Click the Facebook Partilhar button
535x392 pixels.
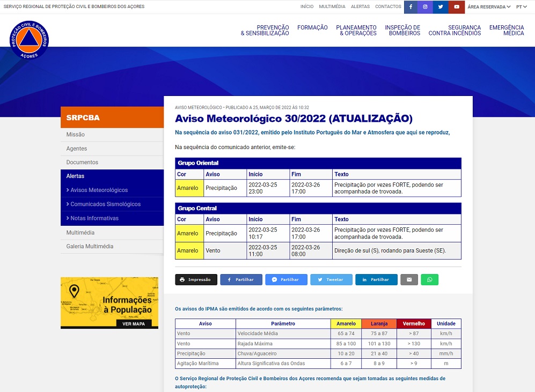pyautogui.click(x=241, y=279)
